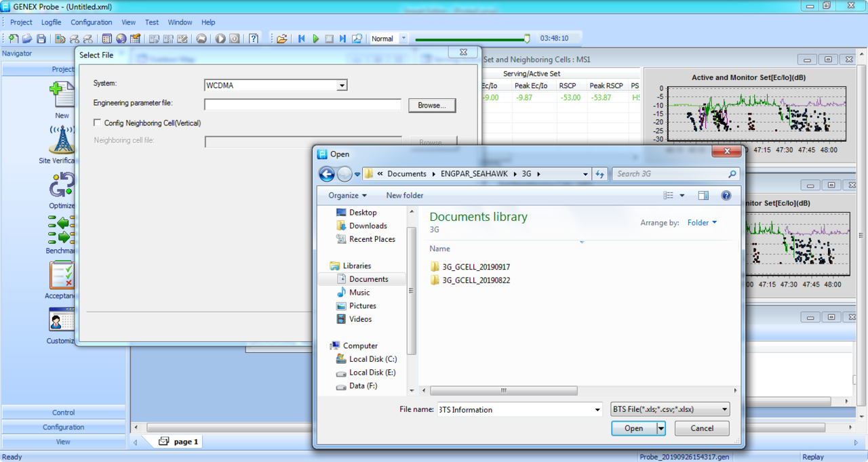Click the round play-circle toolbar icon
Image resolution: width=868 pixels, height=462 pixels.
(x=220, y=39)
